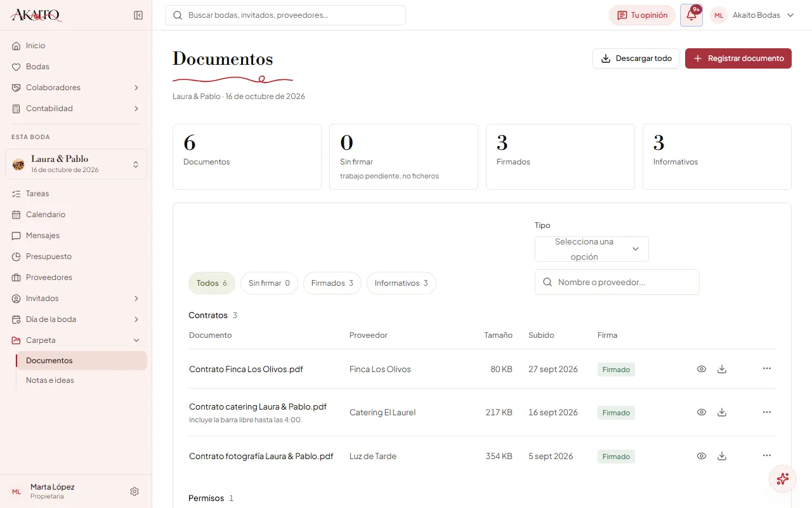Open the Tipo dropdown
The image size is (812, 508).
tap(592, 249)
